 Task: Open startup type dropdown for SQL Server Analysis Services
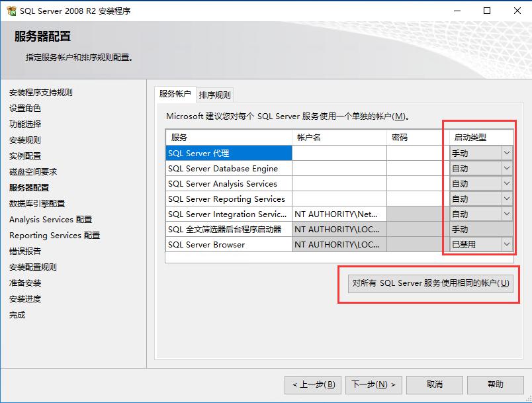coord(508,183)
